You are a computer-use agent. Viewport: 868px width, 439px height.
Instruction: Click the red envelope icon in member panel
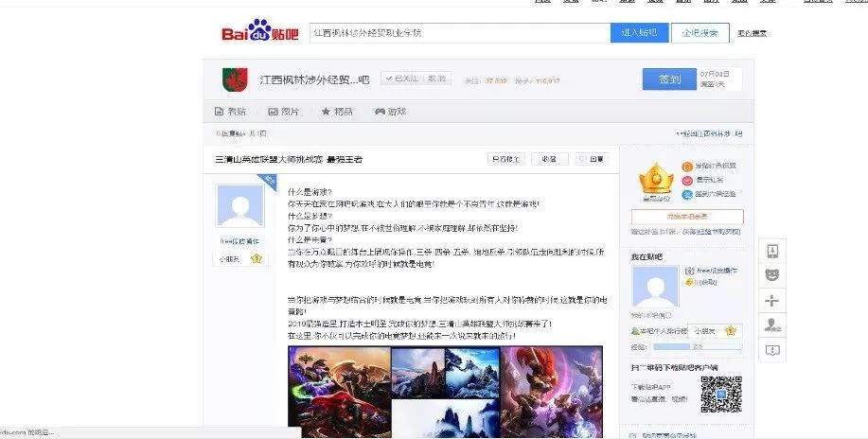coord(687,181)
